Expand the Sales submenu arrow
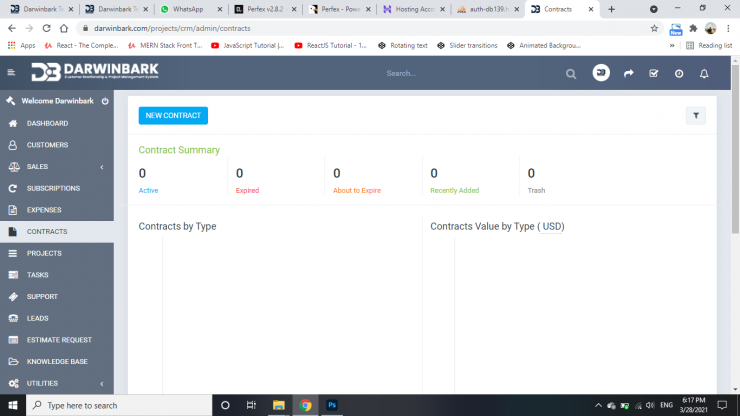 [102, 167]
